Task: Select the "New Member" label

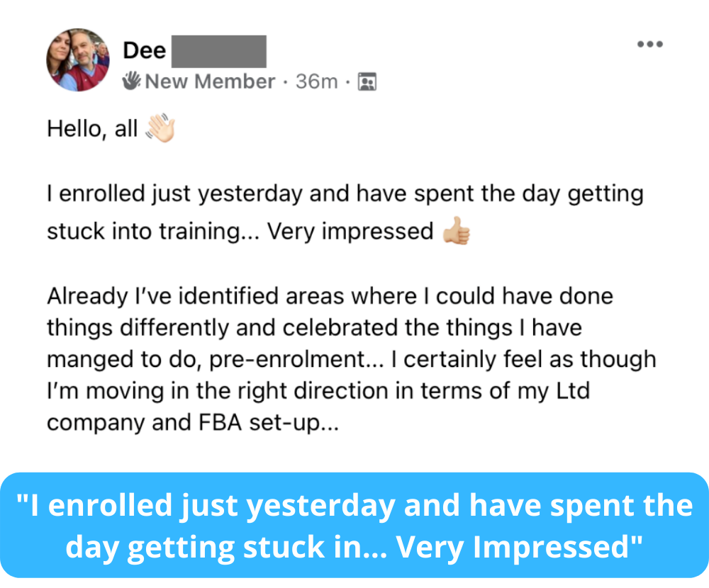Action: pos(210,82)
